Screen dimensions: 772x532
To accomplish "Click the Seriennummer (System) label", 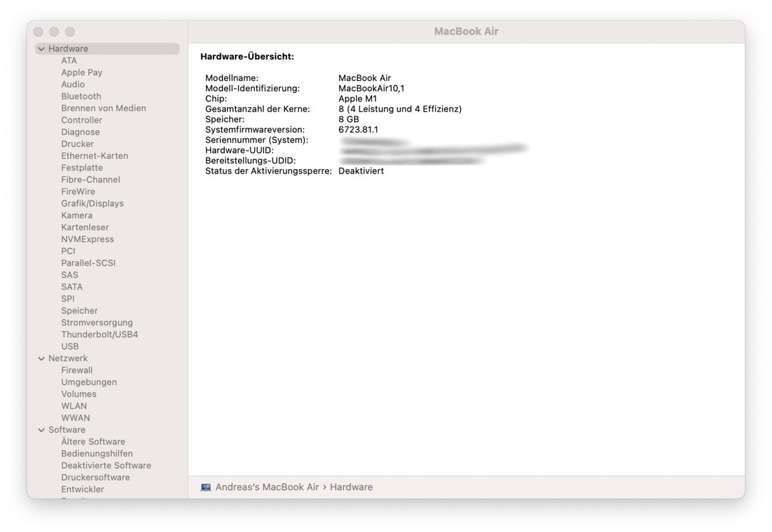I will pyautogui.click(x=257, y=140).
